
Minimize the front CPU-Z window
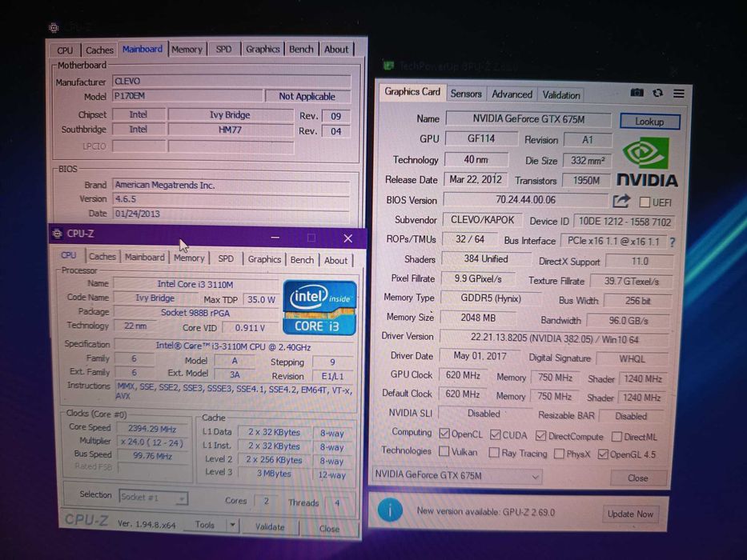pyautogui.click(x=275, y=237)
